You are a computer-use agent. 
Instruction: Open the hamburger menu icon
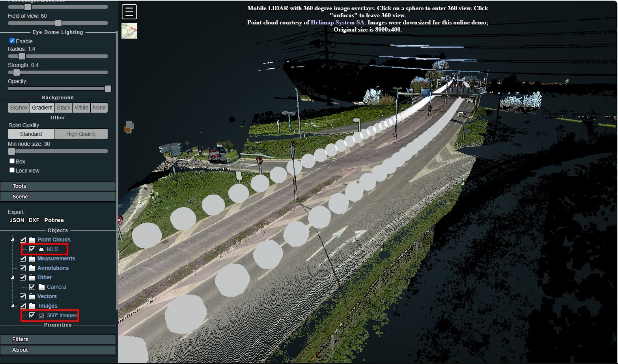[129, 11]
